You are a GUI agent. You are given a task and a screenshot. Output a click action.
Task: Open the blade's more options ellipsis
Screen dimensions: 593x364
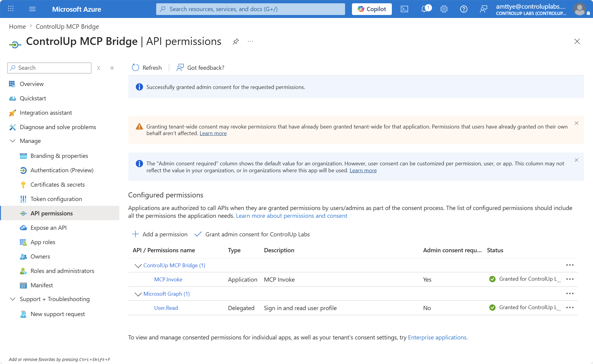click(250, 41)
